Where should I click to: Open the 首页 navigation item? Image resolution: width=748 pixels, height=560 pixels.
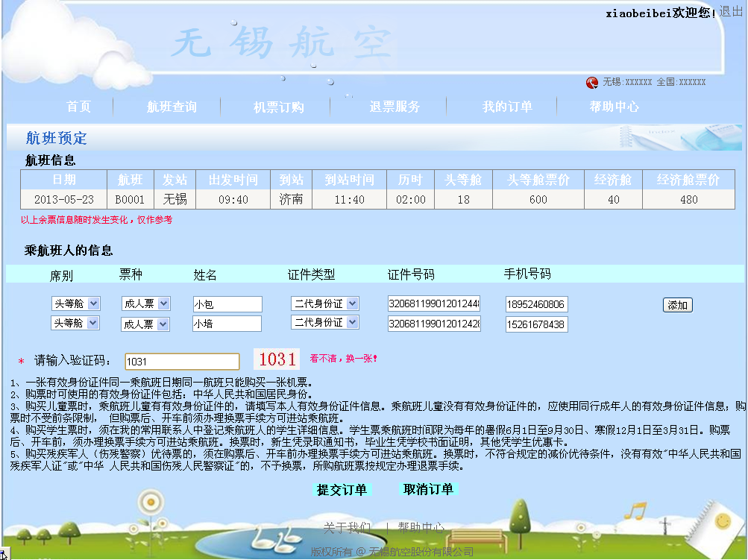[79, 107]
